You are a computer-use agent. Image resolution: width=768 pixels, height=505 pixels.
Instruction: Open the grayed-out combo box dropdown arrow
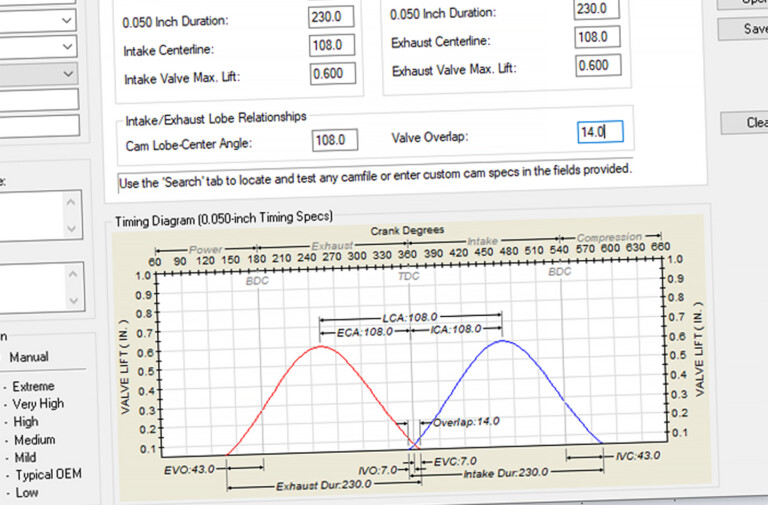pos(68,74)
